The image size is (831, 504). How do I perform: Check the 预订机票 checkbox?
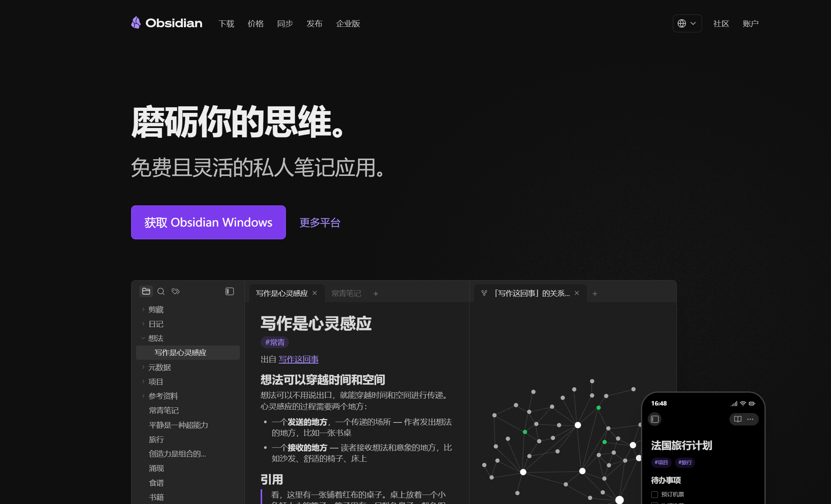pos(655,494)
